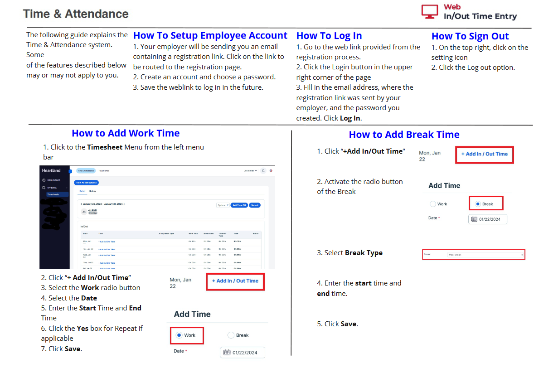Click the date field under Add Break Time
Viewport: 558px width, 392px height.
pyautogui.click(x=488, y=219)
